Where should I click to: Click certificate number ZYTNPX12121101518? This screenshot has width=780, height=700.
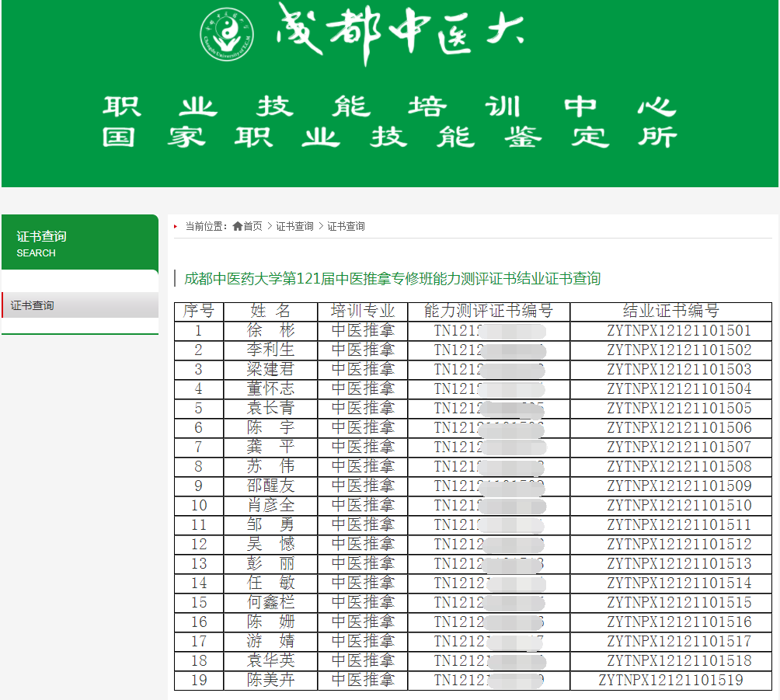click(x=679, y=660)
